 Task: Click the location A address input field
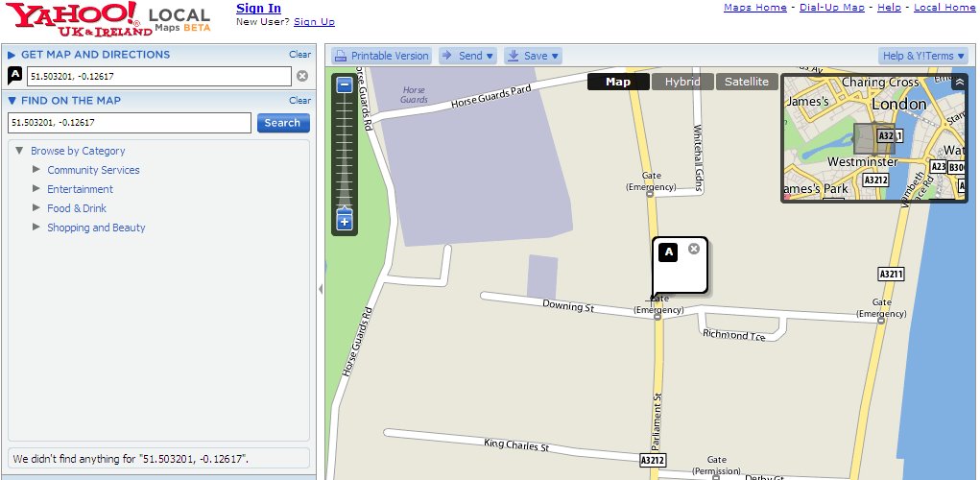[x=159, y=76]
